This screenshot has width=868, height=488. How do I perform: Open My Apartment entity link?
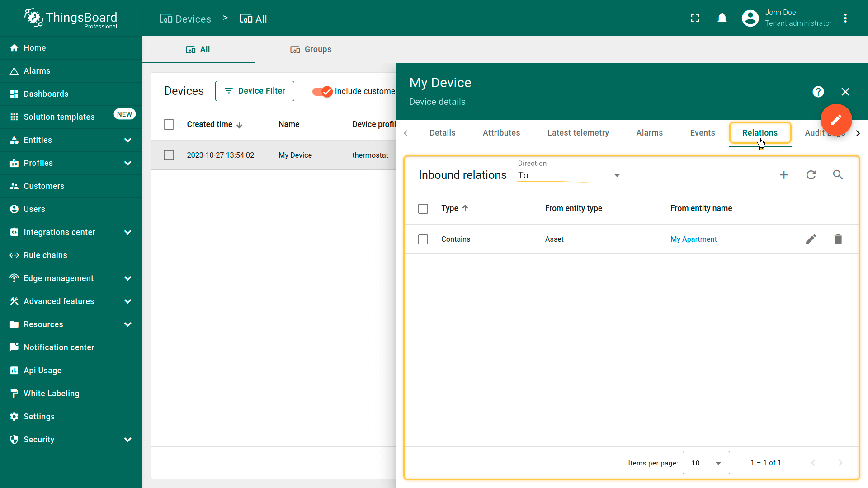click(x=693, y=239)
